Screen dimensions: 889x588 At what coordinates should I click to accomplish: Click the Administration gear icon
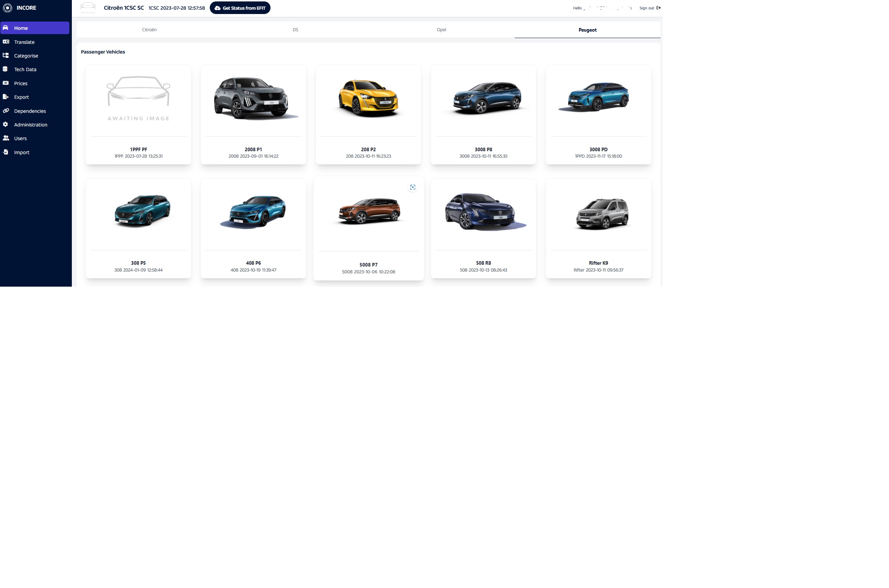[x=5, y=124]
